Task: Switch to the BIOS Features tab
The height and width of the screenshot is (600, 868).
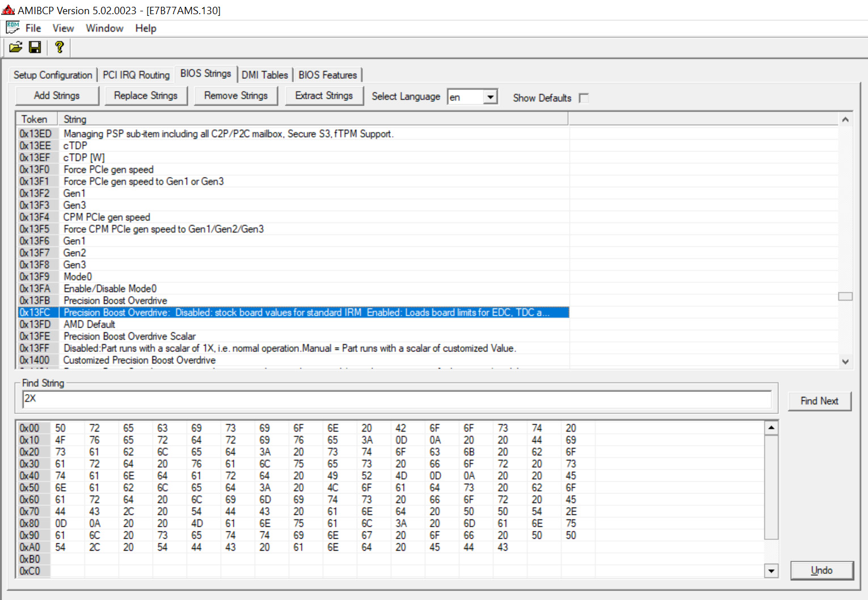Action: [328, 75]
